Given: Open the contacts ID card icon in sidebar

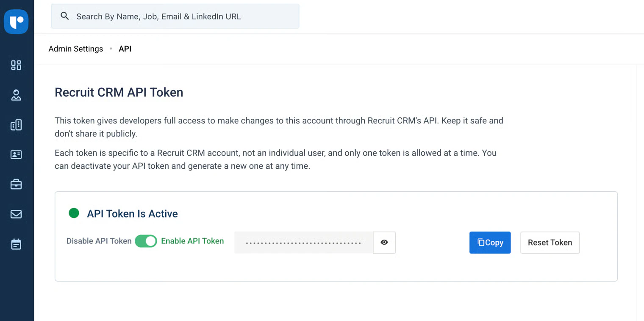Looking at the screenshot, I should (16, 155).
